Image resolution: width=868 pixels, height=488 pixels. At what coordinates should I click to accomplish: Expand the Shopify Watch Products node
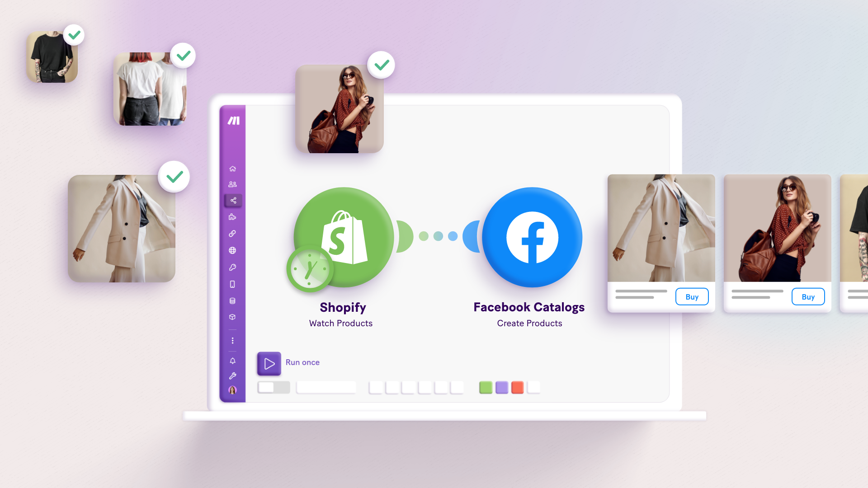point(343,237)
